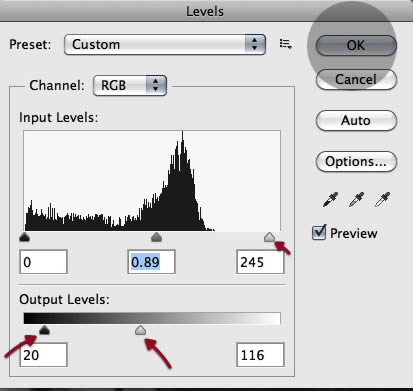Click the output black slider handle
This screenshot has height=391, width=413.
44,330
